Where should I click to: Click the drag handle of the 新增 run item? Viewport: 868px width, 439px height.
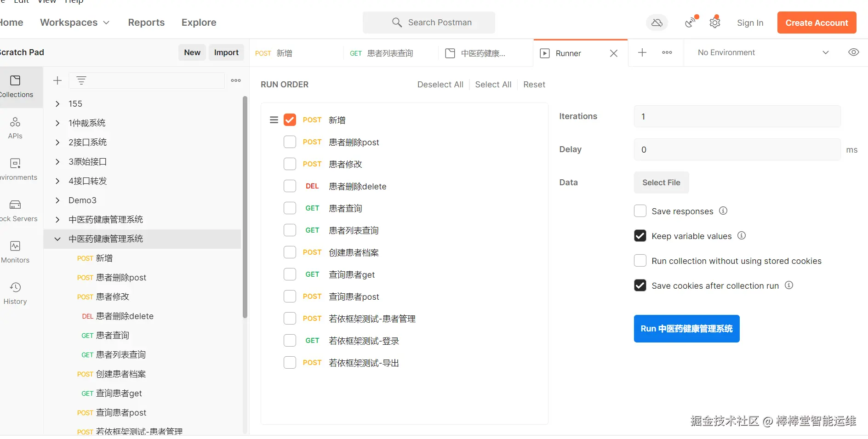point(274,120)
